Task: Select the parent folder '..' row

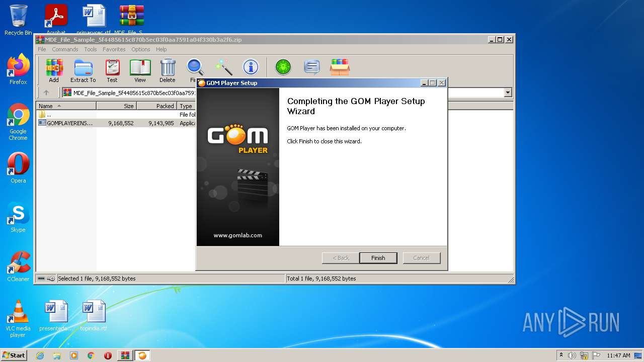Action: 117,115
